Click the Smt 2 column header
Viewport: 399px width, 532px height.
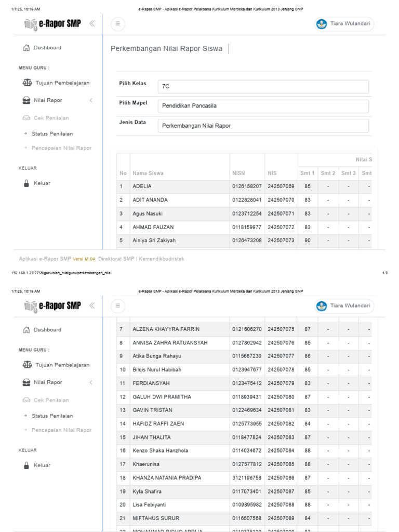tap(328, 174)
